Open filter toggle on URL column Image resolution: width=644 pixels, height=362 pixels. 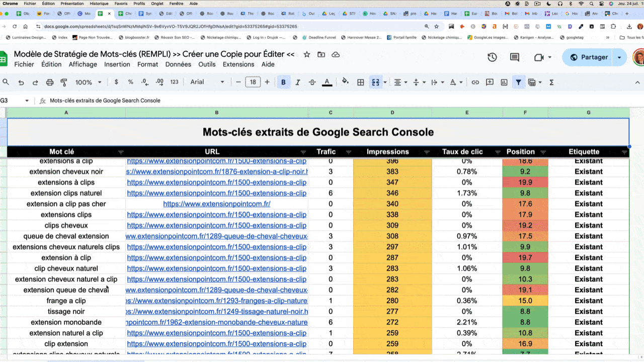(x=303, y=152)
